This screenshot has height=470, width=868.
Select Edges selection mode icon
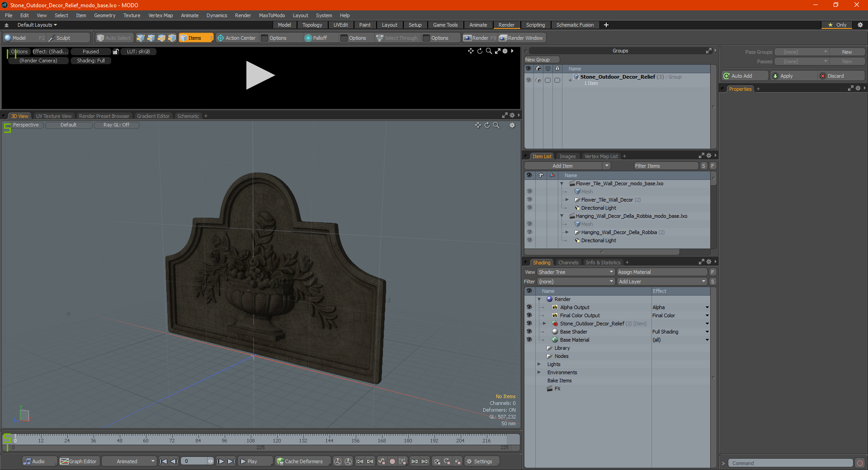(x=151, y=38)
